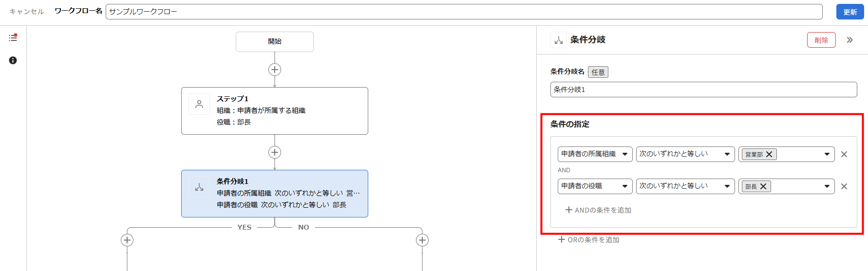
Task: Add step on the NO branch
Action: tap(422, 240)
